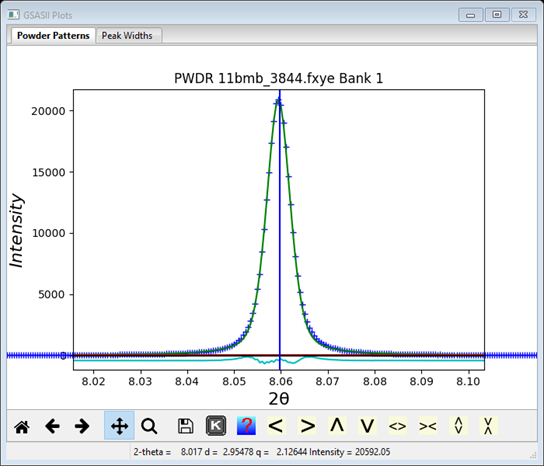Expand X range with <> button
Image resolution: width=544 pixels, height=466 pixels.
tap(398, 426)
